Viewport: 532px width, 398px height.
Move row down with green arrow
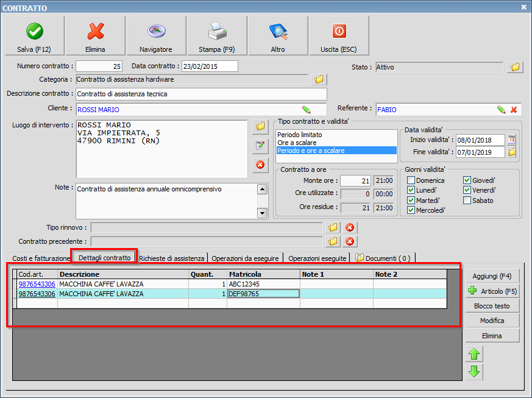click(x=474, y=372)
